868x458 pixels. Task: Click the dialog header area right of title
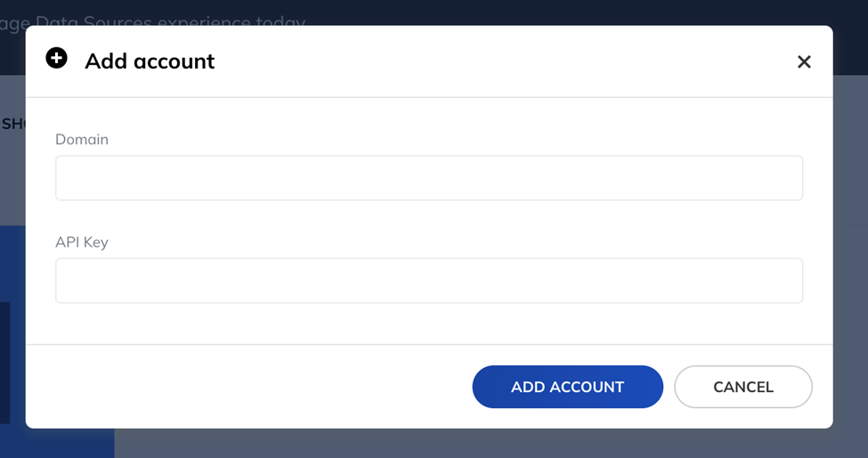pyautogui.click(x=499, y=61)
